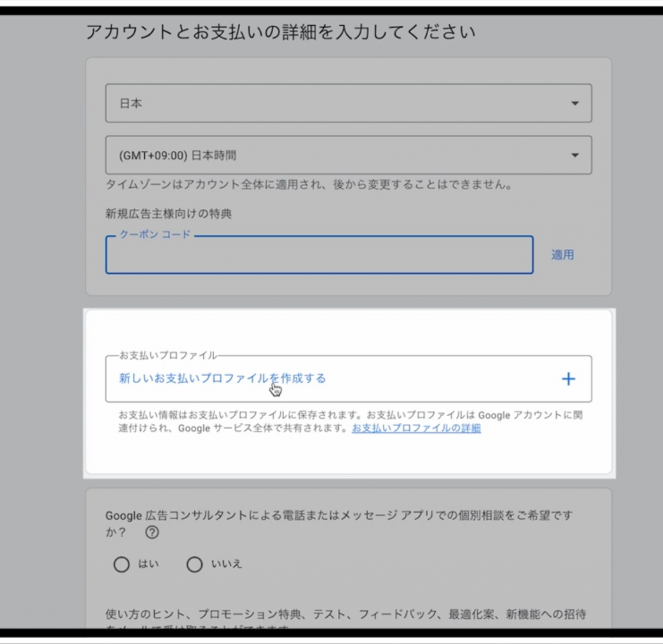This screenshot has height=644, width=663.
Task: Select the はい radio button
Action: click(121, 564)
